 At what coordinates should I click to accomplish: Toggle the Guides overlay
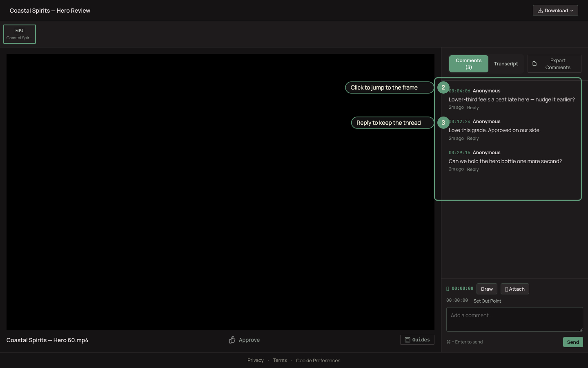coord(417,340)
